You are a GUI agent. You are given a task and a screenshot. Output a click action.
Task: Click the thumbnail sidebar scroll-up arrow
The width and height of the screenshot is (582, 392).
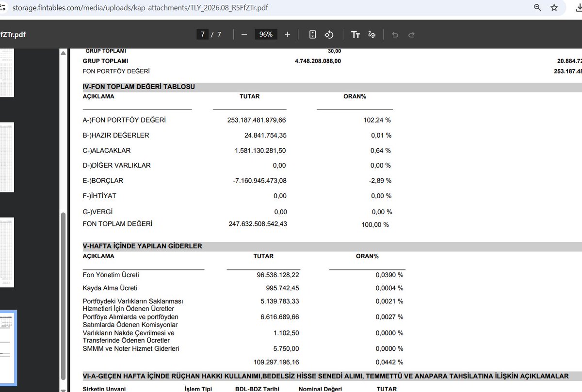[63, 53]
